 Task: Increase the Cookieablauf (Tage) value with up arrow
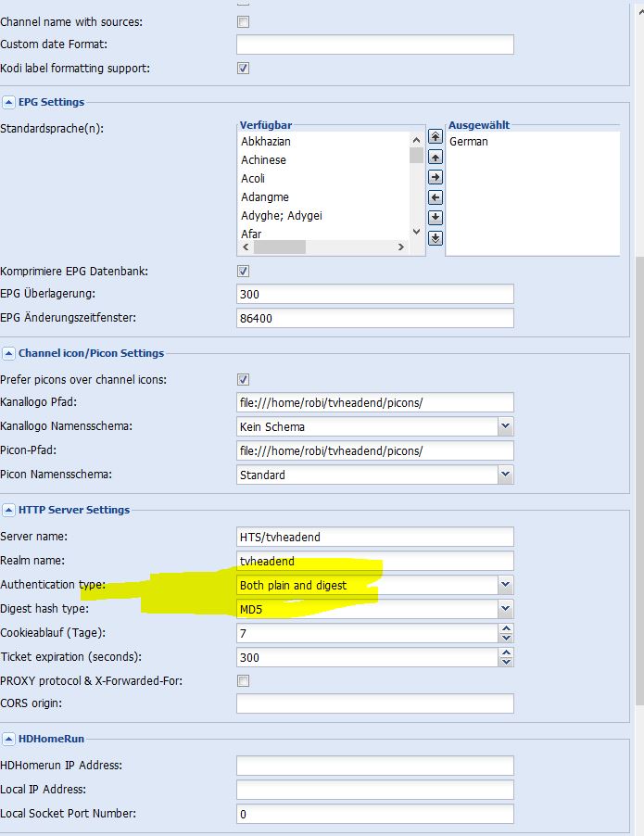(x=506, y=628)
